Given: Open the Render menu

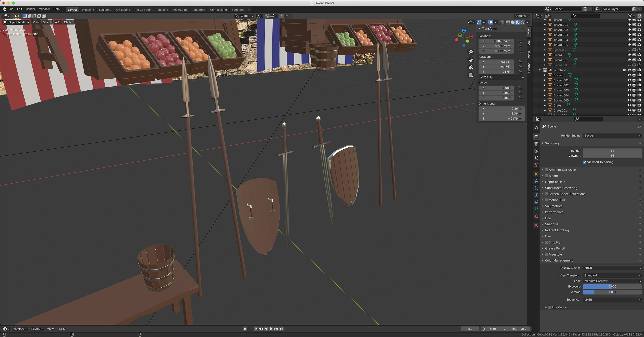Looking at the screenshot, I should click(30, 9).
